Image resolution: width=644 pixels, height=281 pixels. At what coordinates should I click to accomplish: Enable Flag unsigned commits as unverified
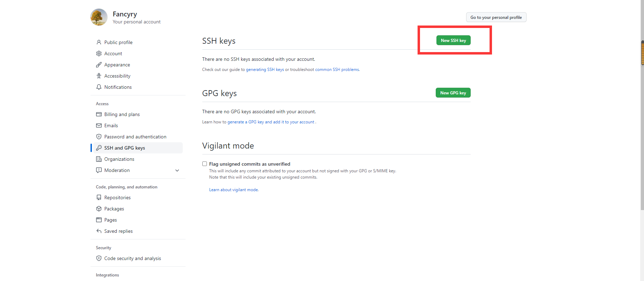[x=204, y=164]
